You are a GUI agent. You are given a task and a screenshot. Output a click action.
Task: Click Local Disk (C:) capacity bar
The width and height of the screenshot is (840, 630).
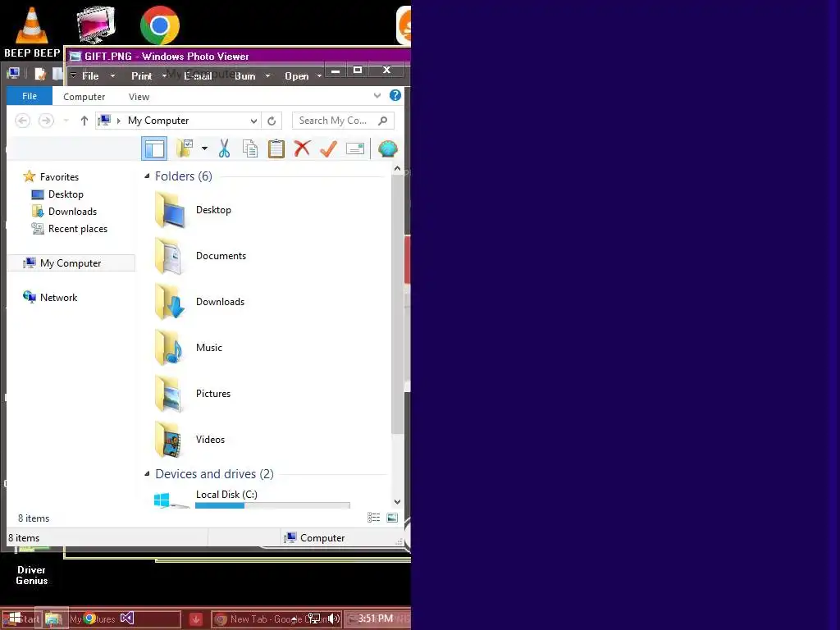click(272, 505)
